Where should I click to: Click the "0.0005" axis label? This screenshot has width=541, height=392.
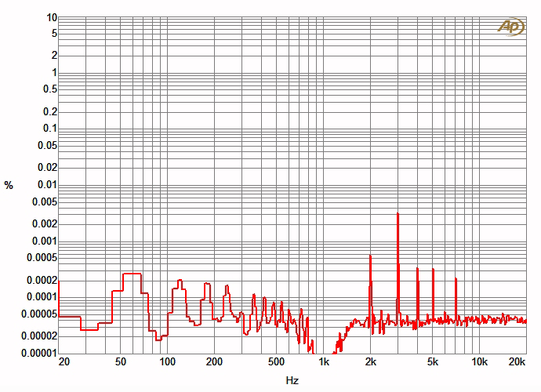(42, 257)
